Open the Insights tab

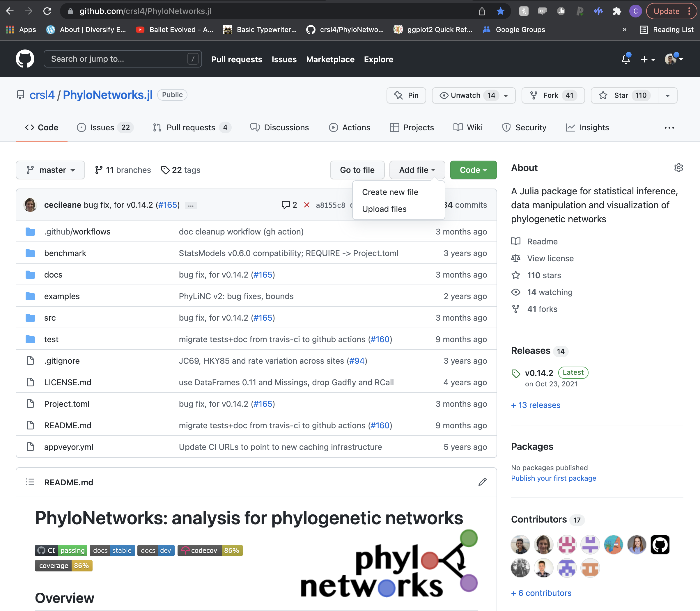click(x=587, y=127)
